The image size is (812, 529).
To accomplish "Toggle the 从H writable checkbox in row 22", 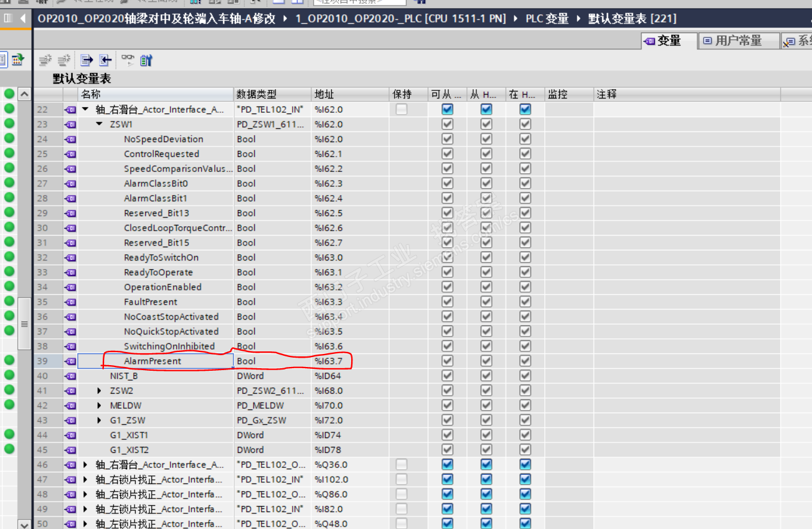I will 486,110.
